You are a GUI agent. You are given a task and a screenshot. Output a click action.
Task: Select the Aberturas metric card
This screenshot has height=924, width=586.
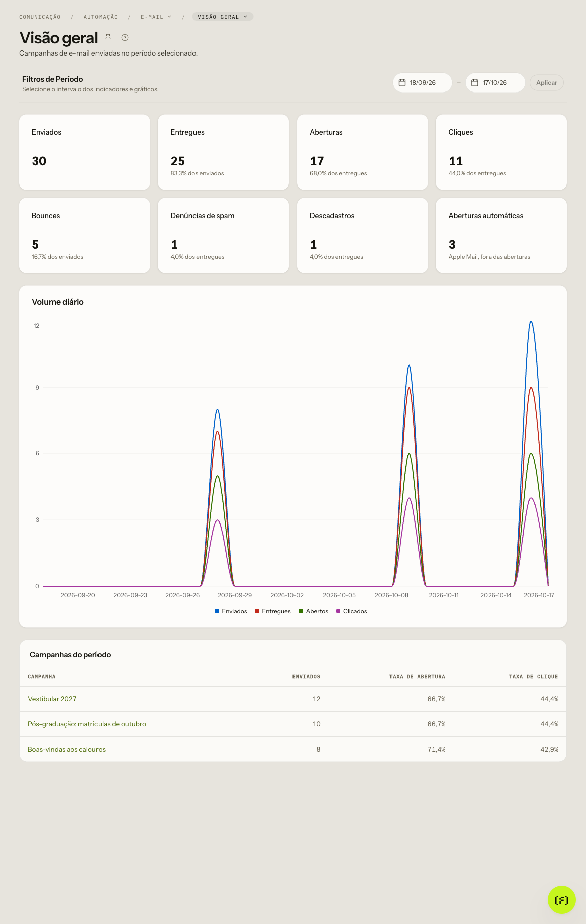coord(362,152)
